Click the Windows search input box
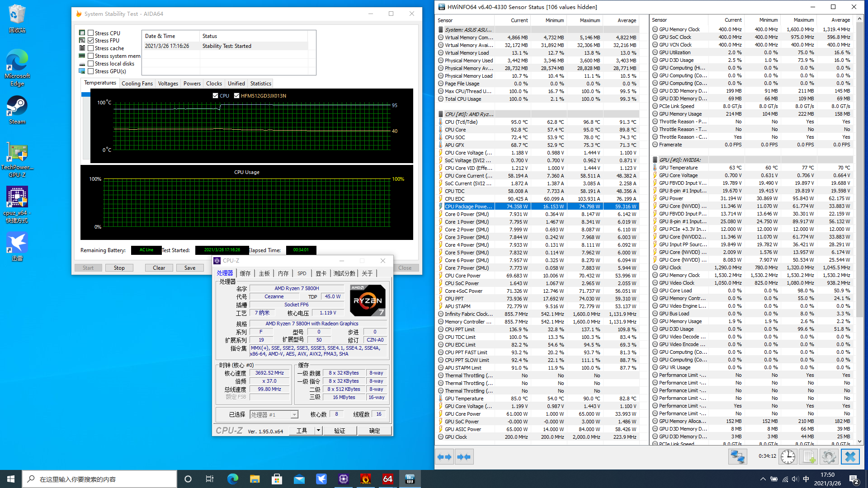The width and height of the screenshot is (868, 488). 99,479
